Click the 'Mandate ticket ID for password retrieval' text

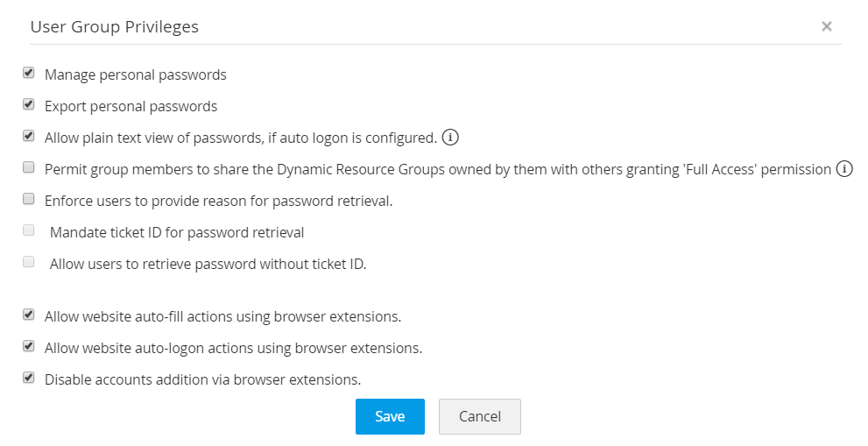(x=176, y=232)
